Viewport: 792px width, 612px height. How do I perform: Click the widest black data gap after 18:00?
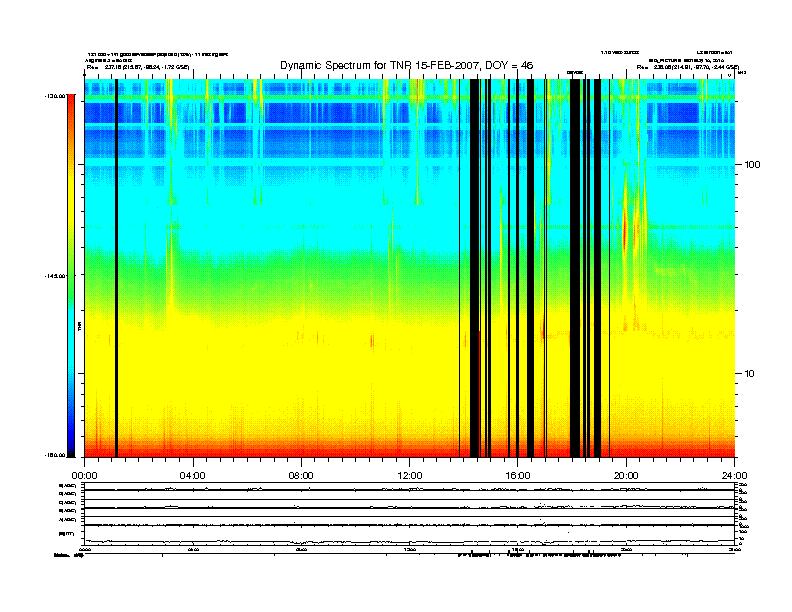click(575, 270)
